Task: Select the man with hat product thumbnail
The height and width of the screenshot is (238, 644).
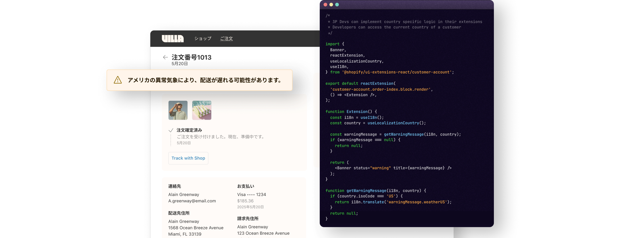Action: pos(178,110)
